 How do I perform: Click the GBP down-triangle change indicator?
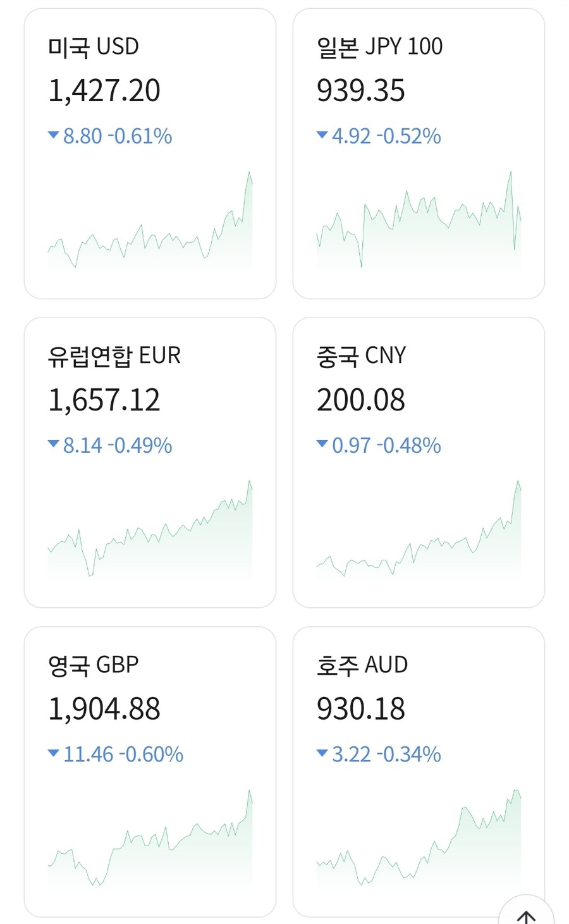54,753
